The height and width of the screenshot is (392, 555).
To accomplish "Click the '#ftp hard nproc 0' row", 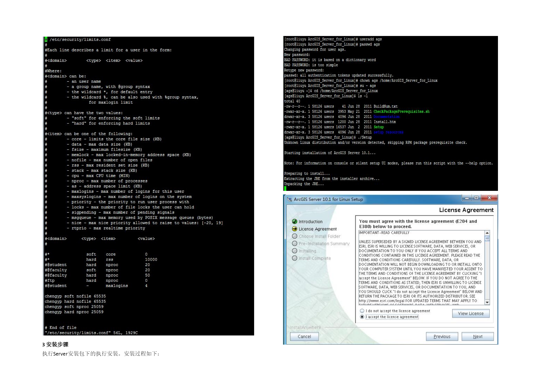I will [x=96, y=280].
